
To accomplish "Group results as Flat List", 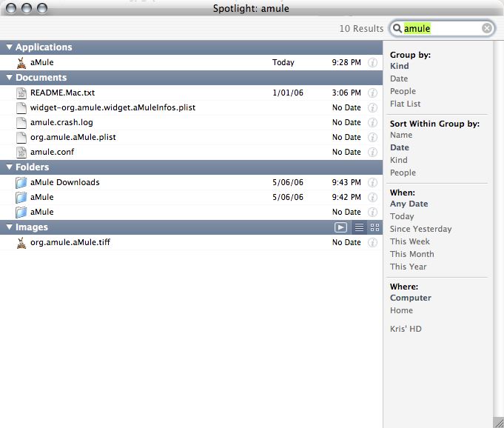I will (x=405, y=104).
